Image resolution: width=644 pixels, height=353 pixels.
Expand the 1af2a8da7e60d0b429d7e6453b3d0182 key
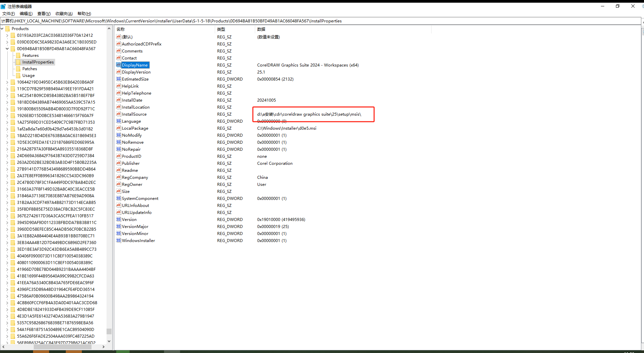[x=7, y=129]
